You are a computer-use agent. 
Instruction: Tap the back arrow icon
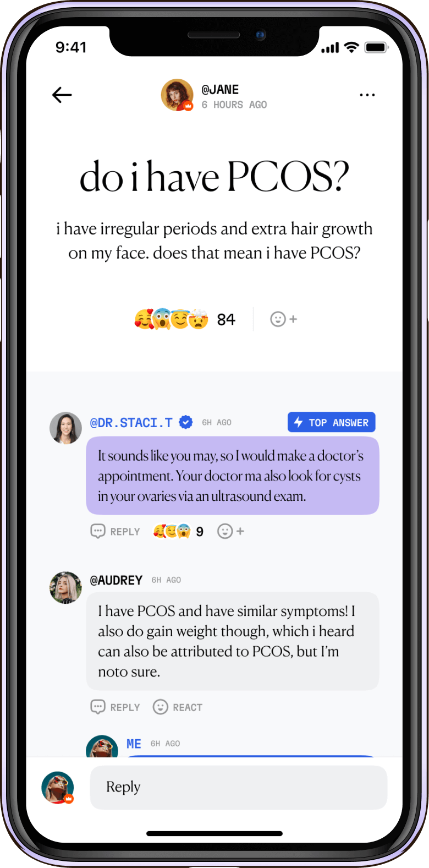coord(62,95)
